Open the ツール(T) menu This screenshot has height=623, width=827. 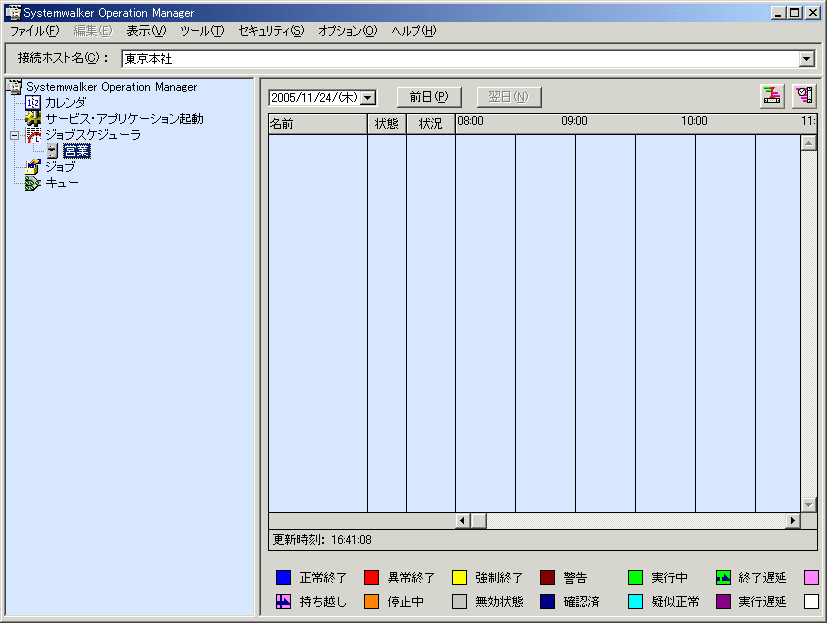[202, 31]
